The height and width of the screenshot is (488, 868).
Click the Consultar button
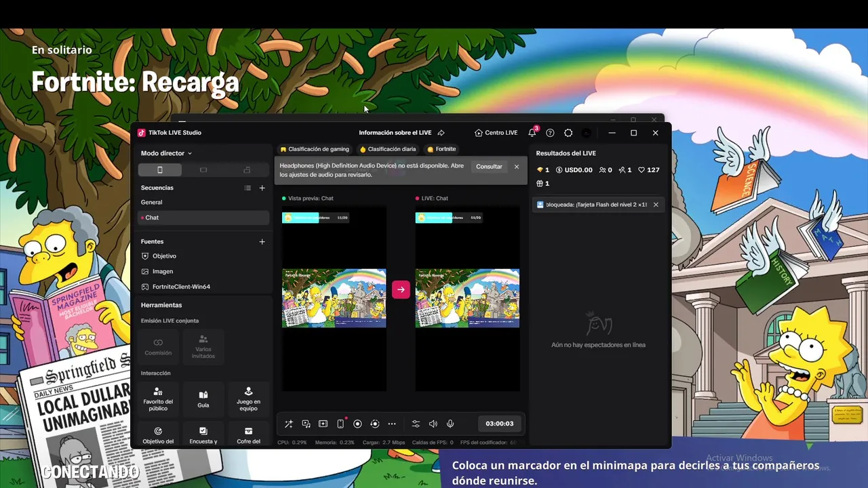click(489, 167)
